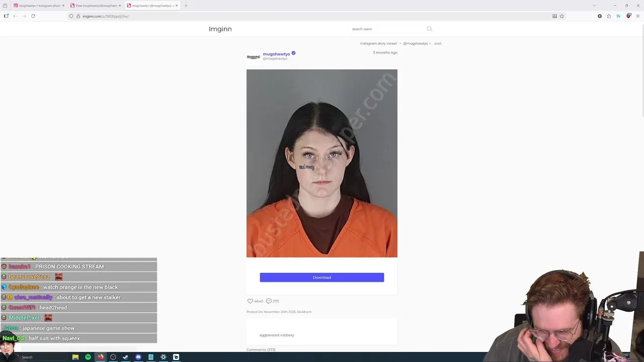Open the extensions puzzle icon
The width and height of the screenshot is (644, 362).
point(609,16)
